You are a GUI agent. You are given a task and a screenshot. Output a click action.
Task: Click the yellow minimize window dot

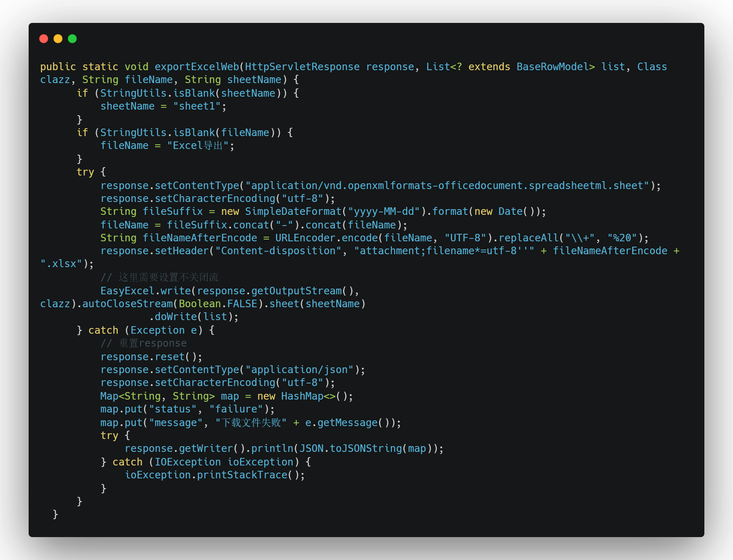[x=58, y=39]
